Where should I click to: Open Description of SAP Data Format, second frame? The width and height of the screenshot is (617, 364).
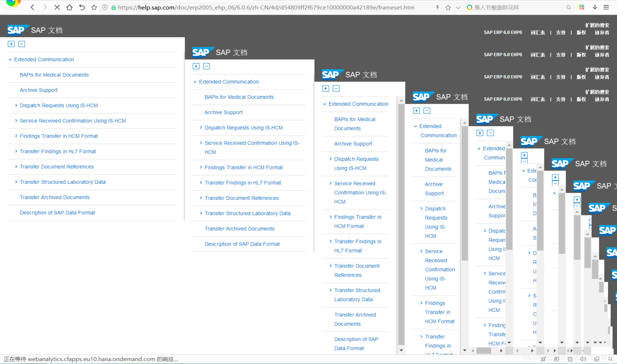(x=242, y=244)
